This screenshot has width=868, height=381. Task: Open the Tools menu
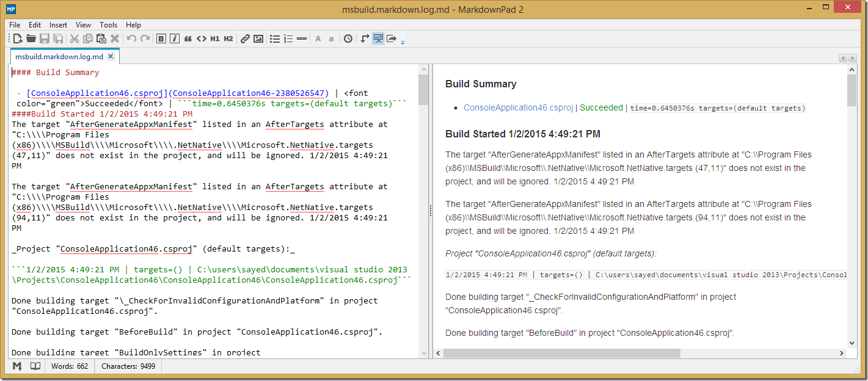coord(109,25)
